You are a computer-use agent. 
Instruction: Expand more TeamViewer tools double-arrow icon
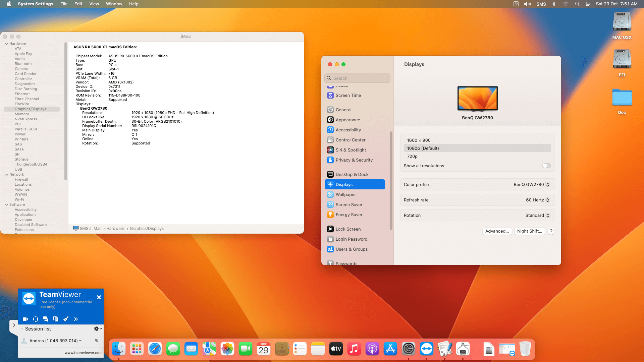[x=76, y=319]
